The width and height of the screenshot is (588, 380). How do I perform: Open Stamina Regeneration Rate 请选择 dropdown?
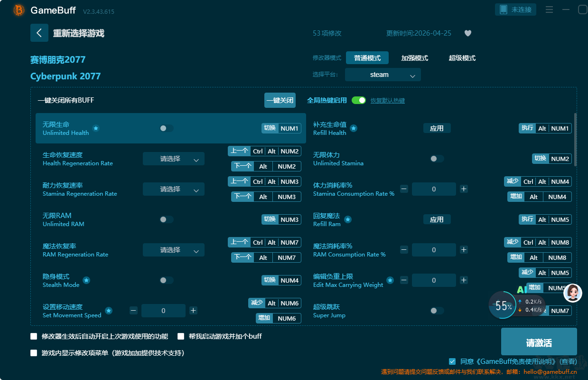click(x=174, y=189)
